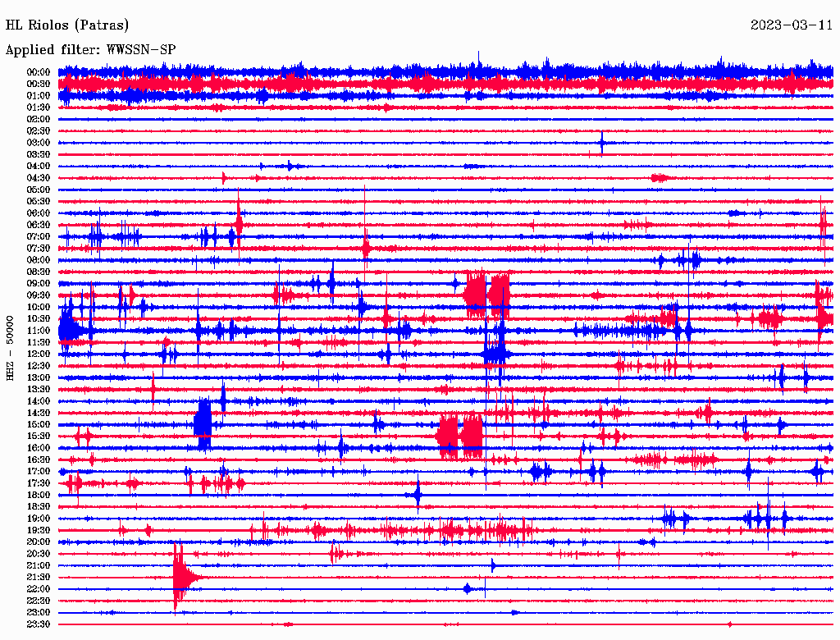Click the '16:00' time label

click(x=39, y=448)
